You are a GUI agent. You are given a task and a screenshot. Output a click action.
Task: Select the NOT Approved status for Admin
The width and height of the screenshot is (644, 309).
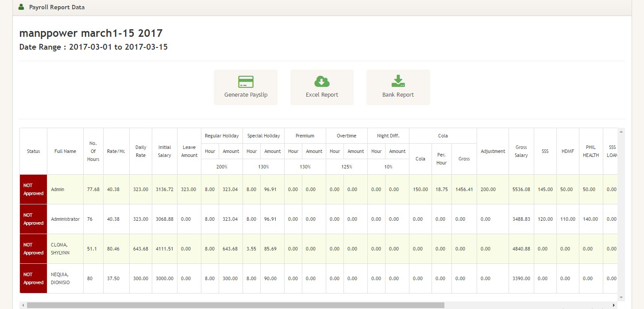34,189
